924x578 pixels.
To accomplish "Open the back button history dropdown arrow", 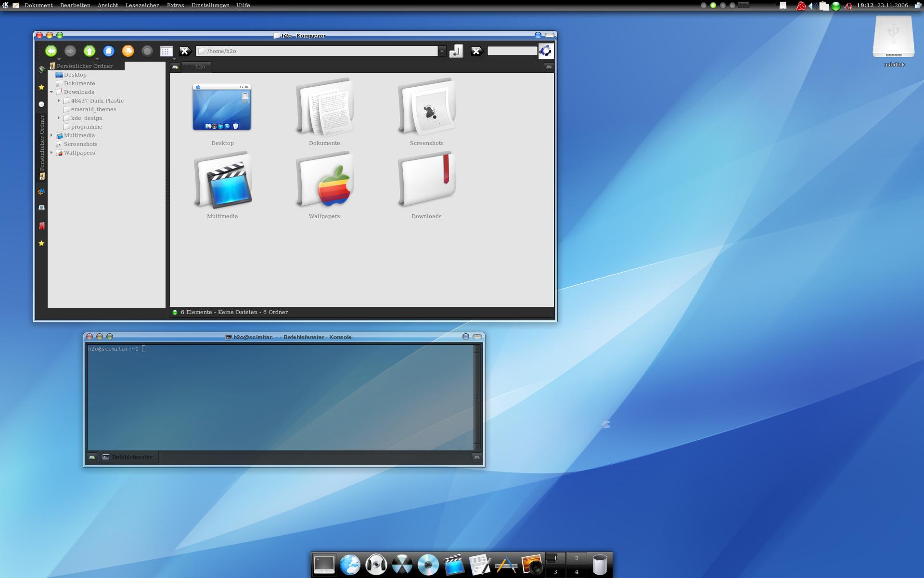I will (x=59, y=59).
